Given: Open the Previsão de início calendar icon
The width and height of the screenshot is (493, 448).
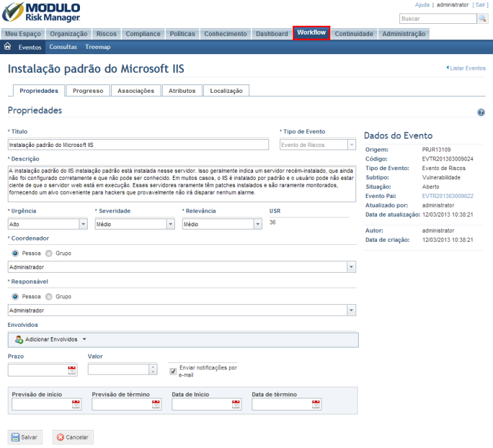Looking at the screenshot, I should 75,404.
